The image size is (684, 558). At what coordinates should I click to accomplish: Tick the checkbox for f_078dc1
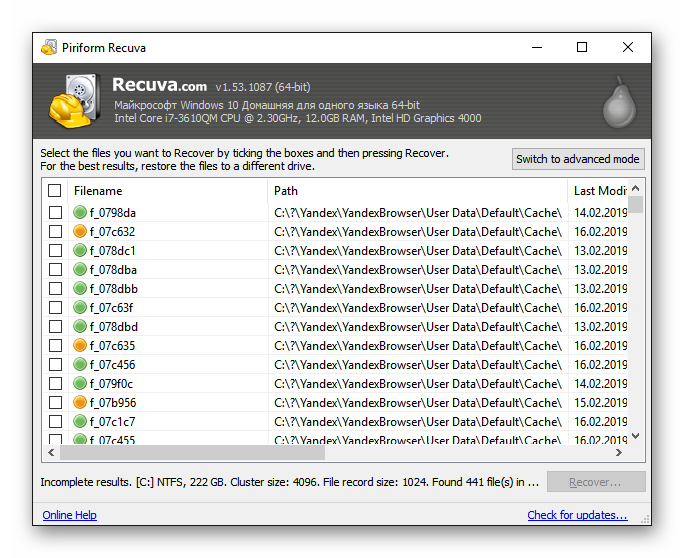[x=55, y=250]
